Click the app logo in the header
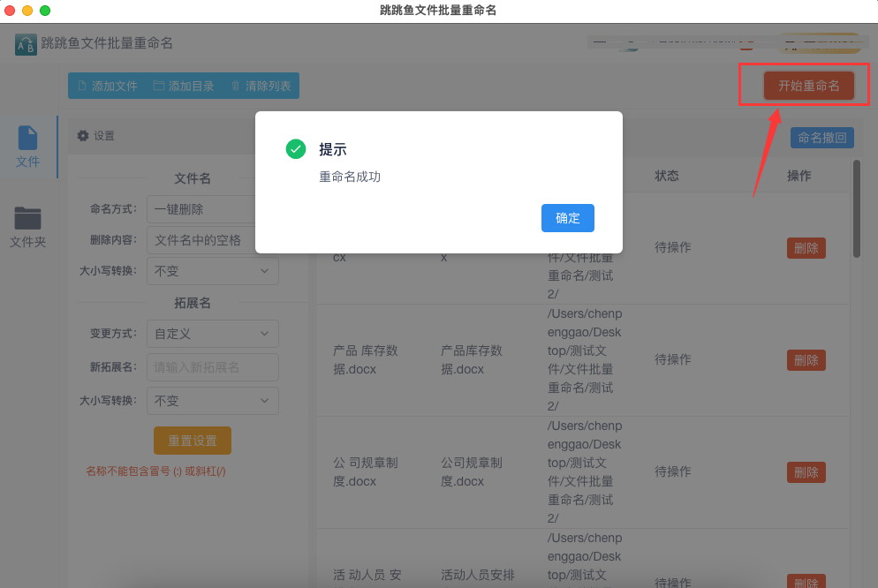Screen dimensions: 878x588 (26, 44)
